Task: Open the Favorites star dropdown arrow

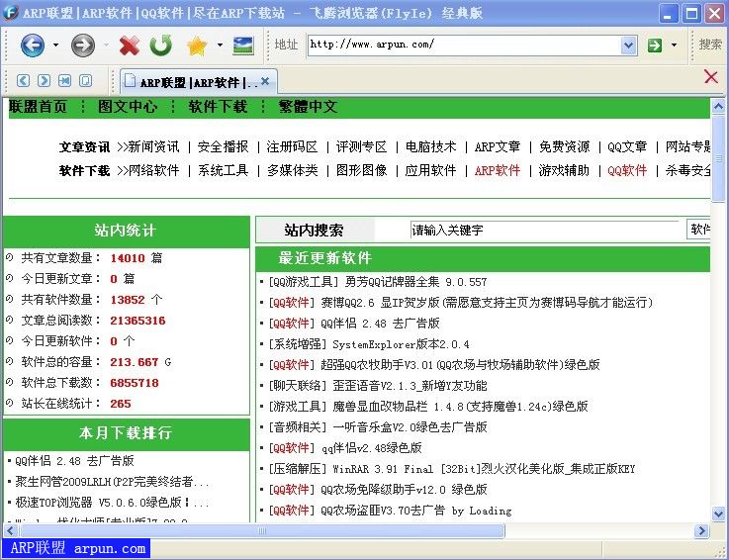Action: click(220, 46)
